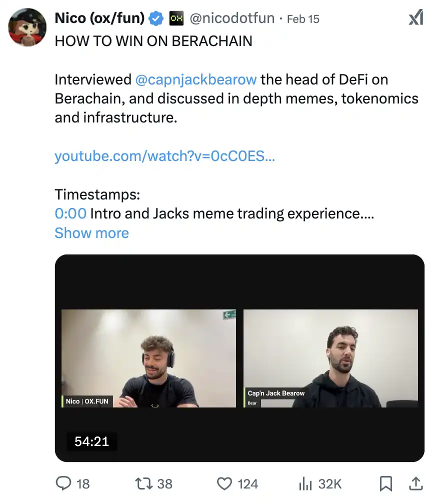Open the @nicodotfun handle

[232, 19]
